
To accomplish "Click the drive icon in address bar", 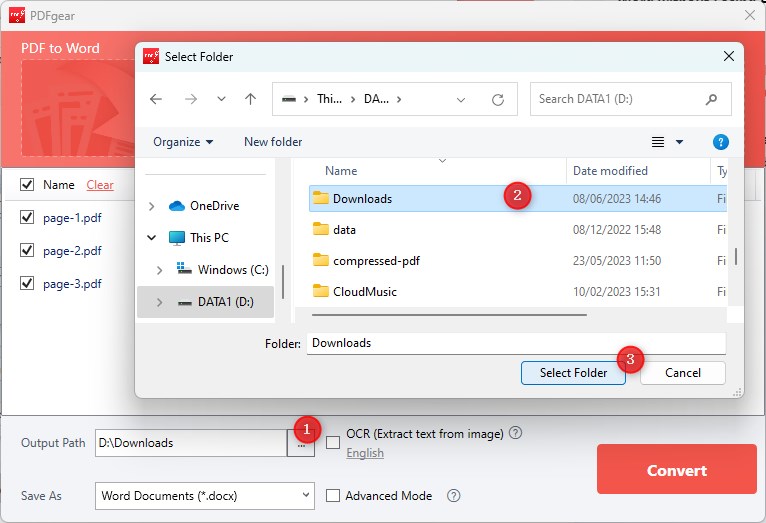I will point(289,100).
